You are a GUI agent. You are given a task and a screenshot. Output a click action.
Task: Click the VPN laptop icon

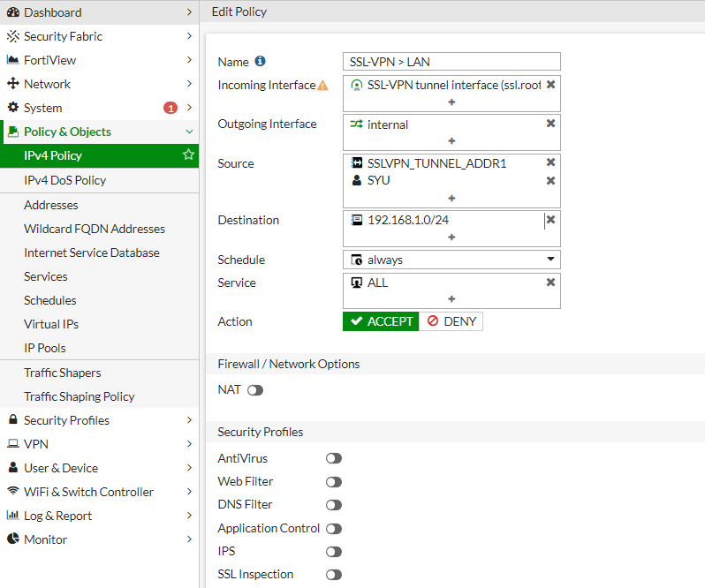13,444
